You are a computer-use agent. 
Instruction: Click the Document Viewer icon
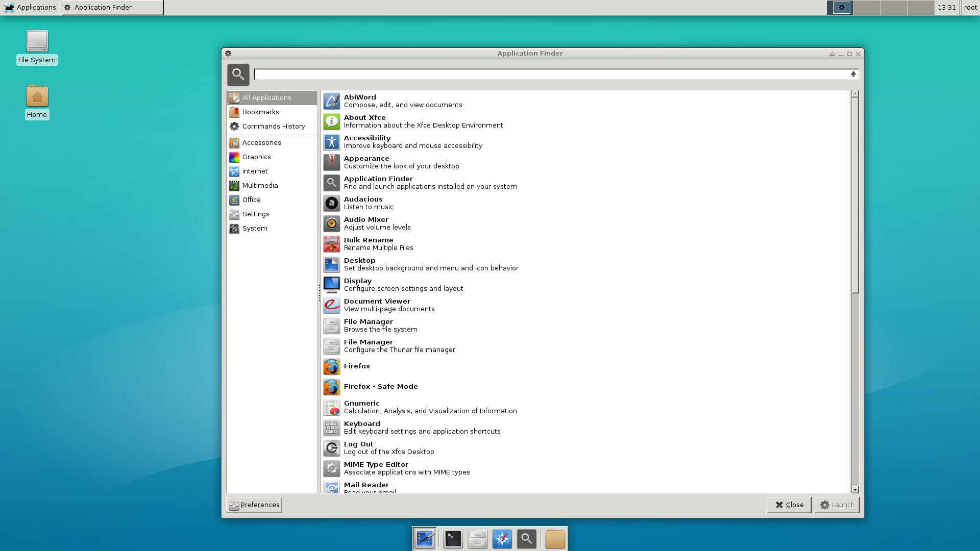coord(332,305)
